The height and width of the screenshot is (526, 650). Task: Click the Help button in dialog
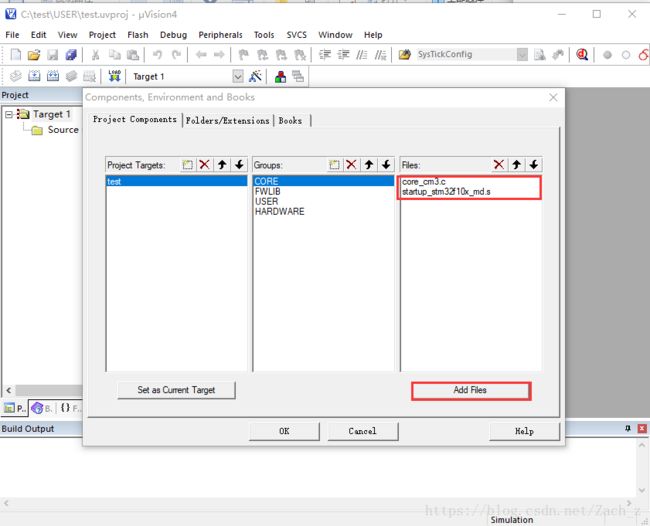coord(524,431)
